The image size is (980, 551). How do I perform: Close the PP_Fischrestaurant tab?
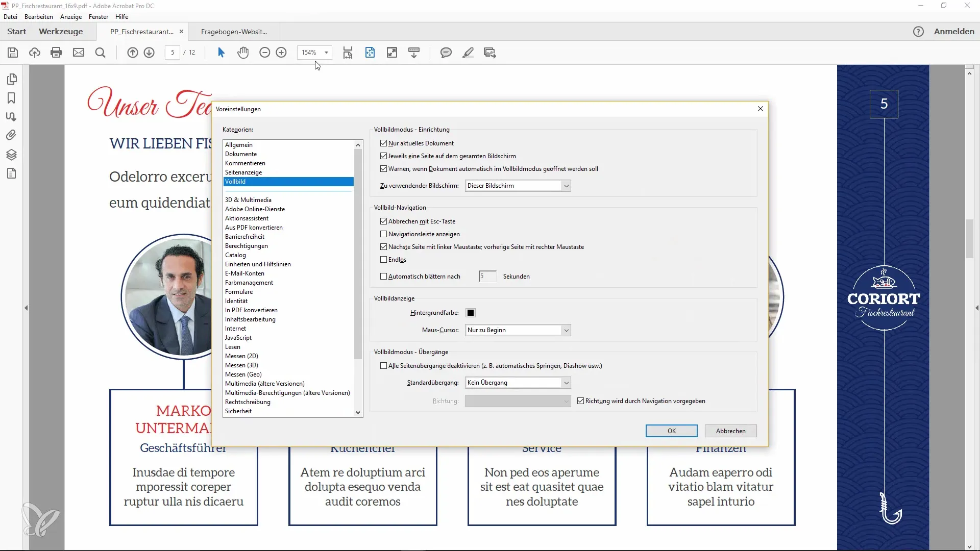point(181,32)
